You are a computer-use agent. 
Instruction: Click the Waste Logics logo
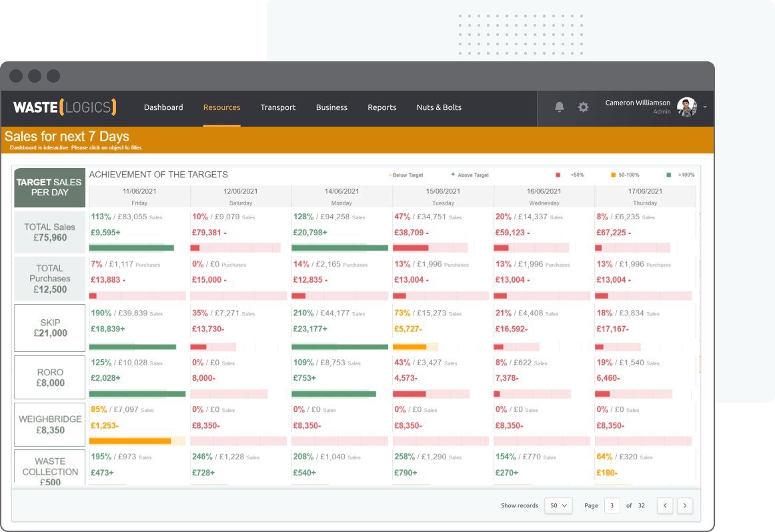(x=65, y=107)
